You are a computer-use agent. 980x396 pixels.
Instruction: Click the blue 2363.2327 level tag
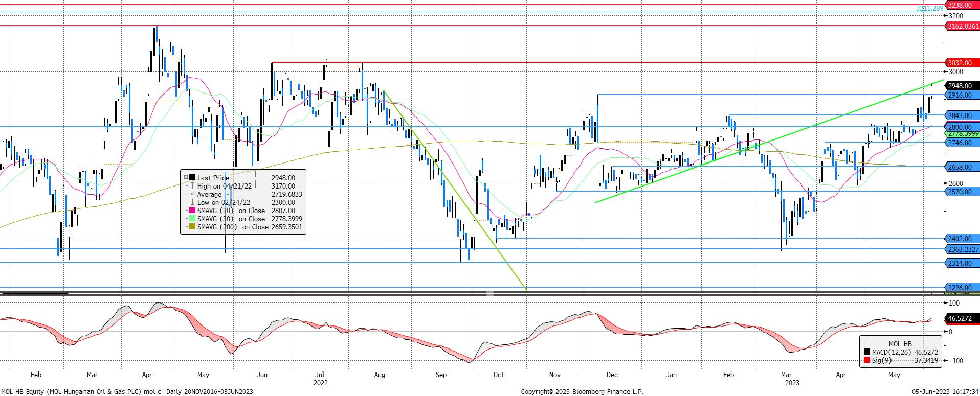click(x=963, y=249)
